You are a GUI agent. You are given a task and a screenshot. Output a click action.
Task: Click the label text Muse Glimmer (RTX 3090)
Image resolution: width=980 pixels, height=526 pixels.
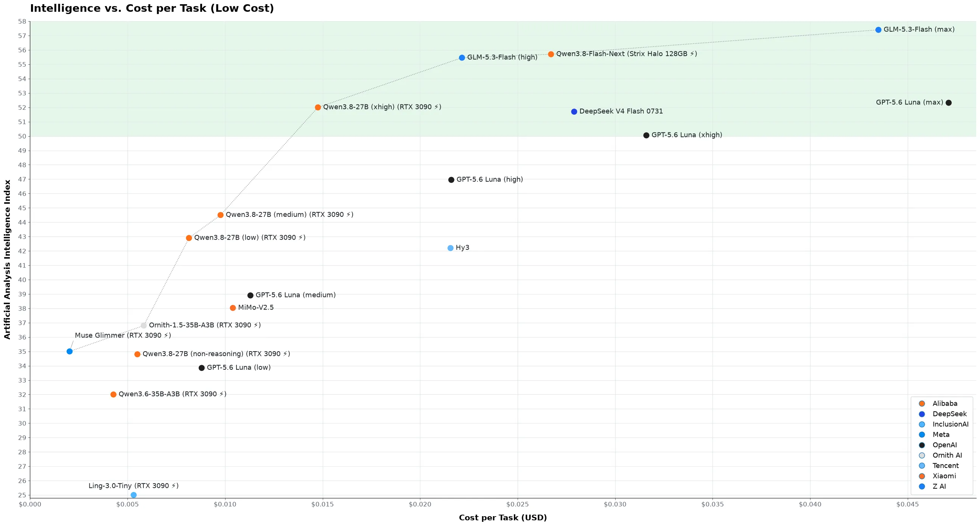(123, 335)
